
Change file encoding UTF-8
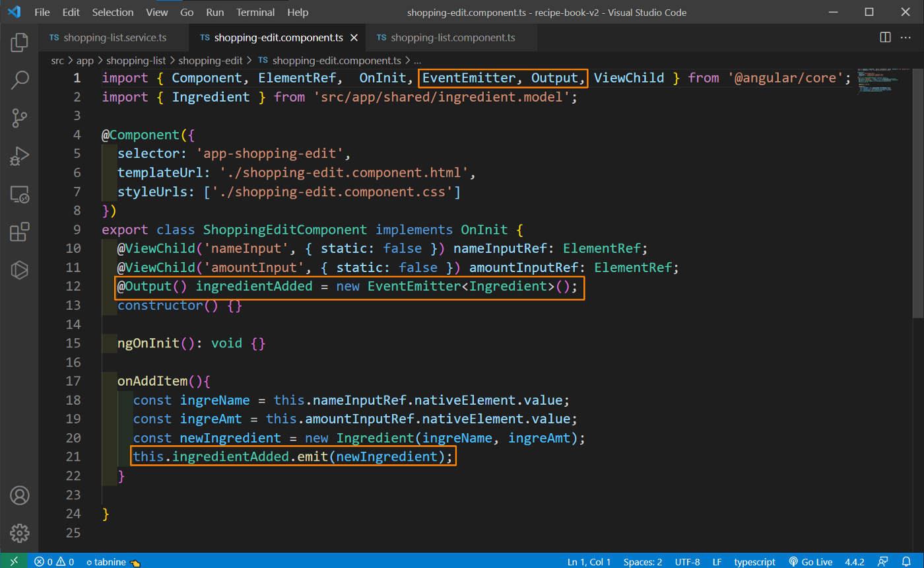tap(687, 561)
